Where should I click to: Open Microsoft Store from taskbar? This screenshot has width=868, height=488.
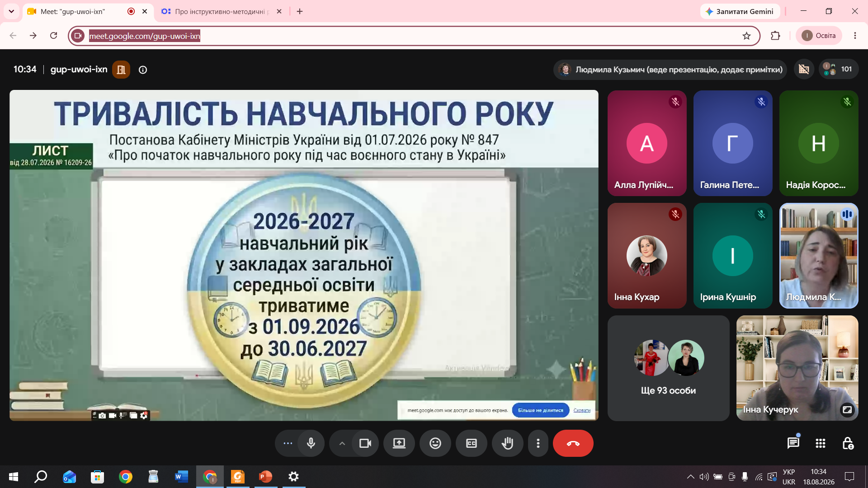click(x=97, y=477)
